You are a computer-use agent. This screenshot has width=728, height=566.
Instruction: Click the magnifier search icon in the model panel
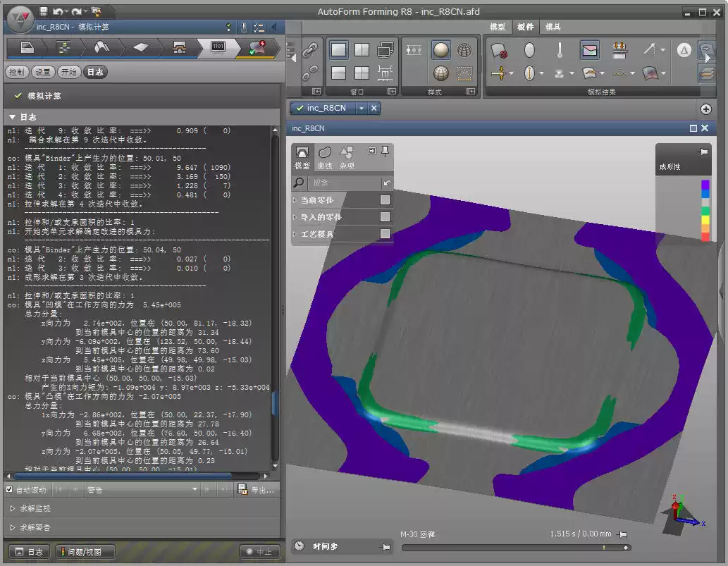tap(299, 183)
